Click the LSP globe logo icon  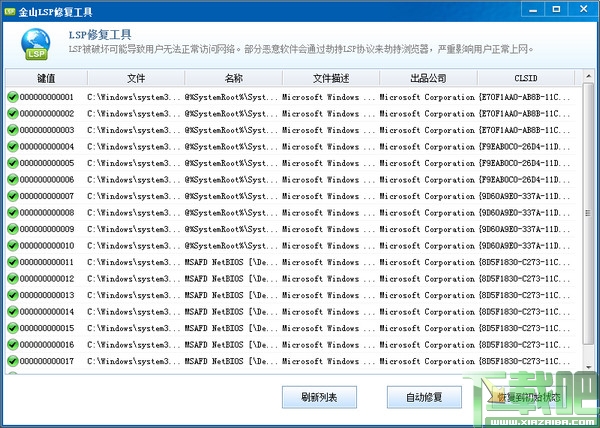tap(35, 44)
